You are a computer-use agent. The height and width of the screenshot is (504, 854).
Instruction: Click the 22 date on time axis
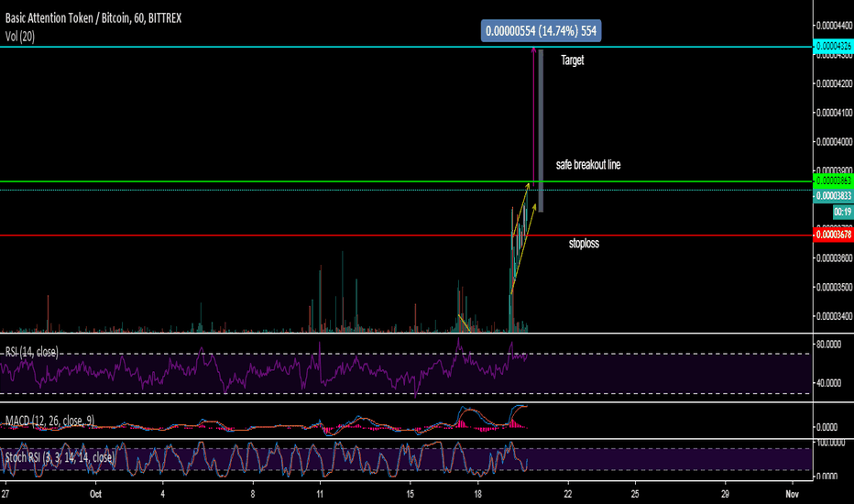pyautogui.click(x=568, y=494)
